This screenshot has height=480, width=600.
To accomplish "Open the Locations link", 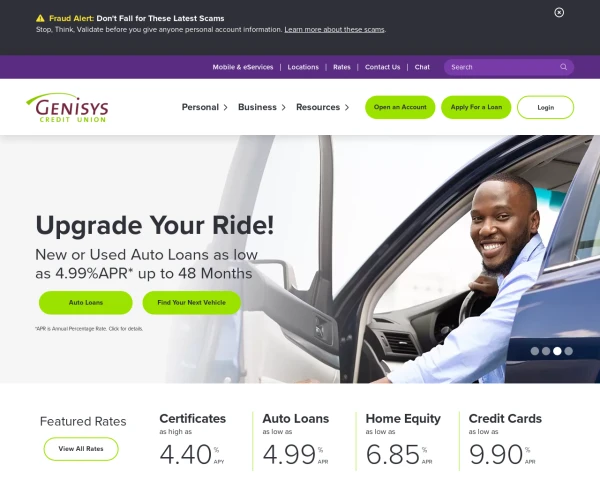I will pos(303,67).
